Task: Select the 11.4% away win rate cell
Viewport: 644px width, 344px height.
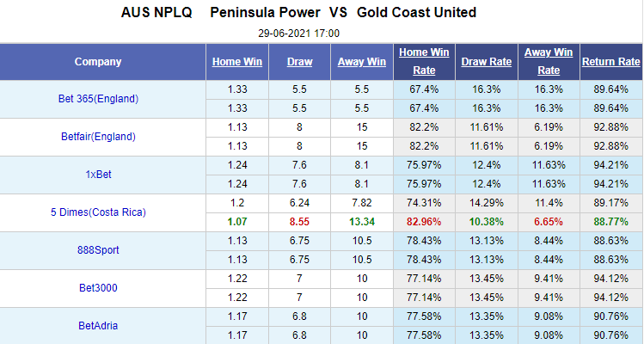Action: tap(549, 203)
